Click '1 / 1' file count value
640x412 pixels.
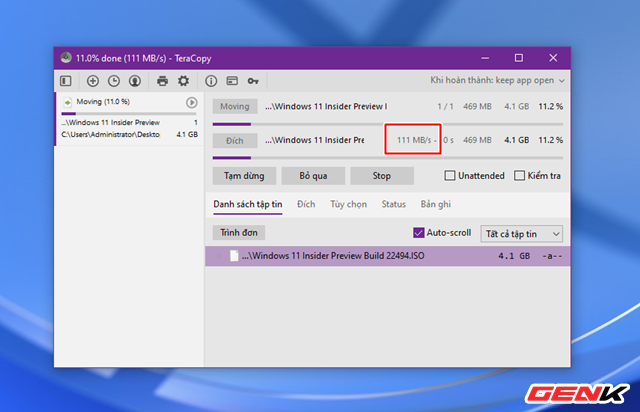pos(445,107)
